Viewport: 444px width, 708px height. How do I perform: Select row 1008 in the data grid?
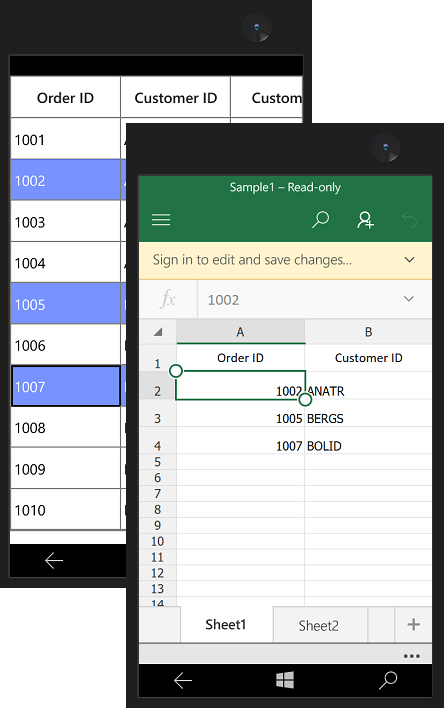(65, 427)
